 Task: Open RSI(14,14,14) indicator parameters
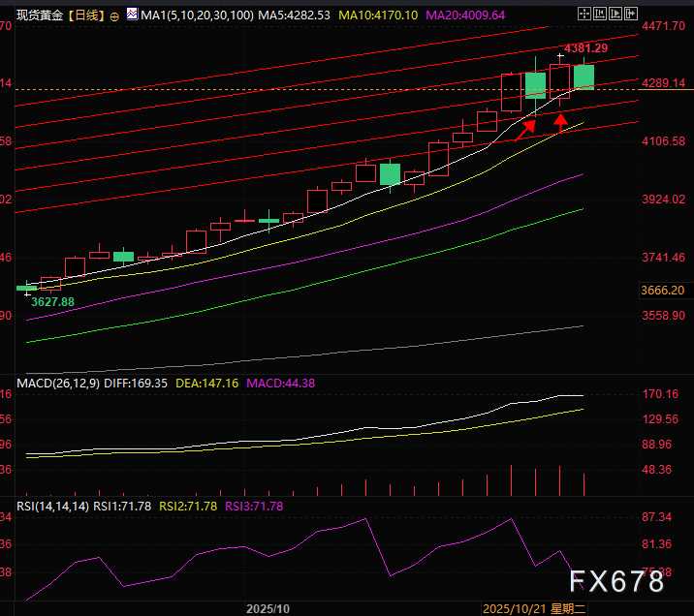pyautogui.click(x=53, y=506)
